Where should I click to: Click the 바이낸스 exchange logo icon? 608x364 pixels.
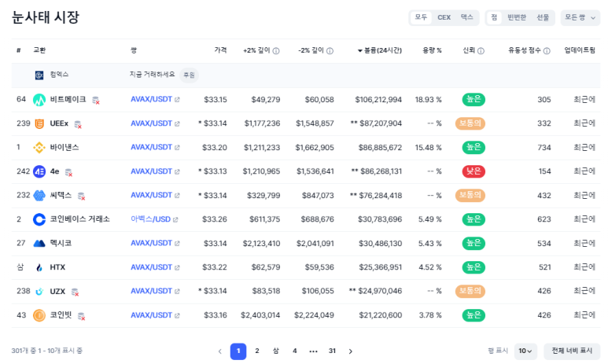pyautogui.click(x=39, y=147)
